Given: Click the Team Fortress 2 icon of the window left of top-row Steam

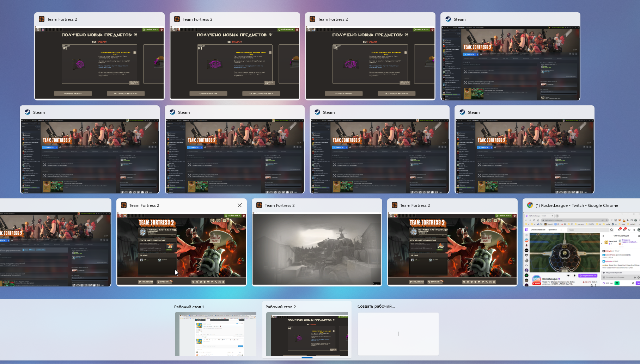Looking at the screenshot, I should point(312,19).
